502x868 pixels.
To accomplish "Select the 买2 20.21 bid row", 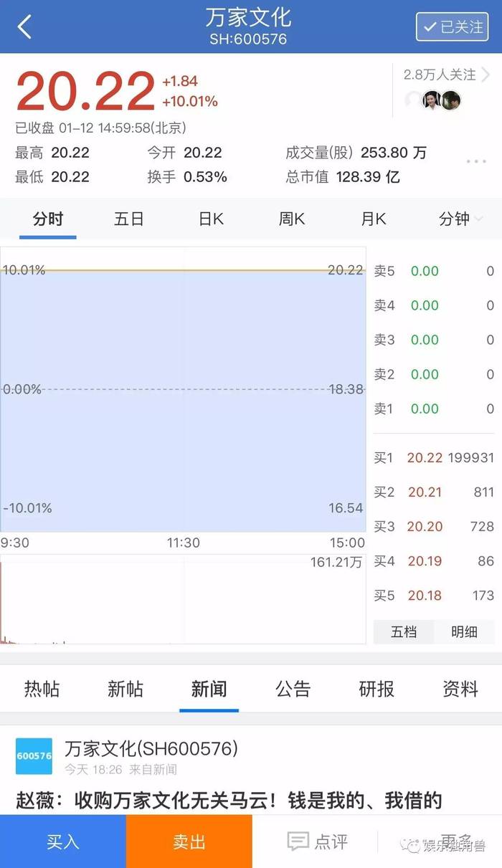I will (x=434, y=492).
